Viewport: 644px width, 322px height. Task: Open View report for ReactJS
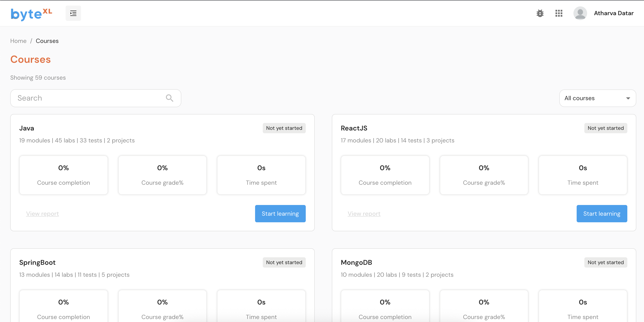364,214
